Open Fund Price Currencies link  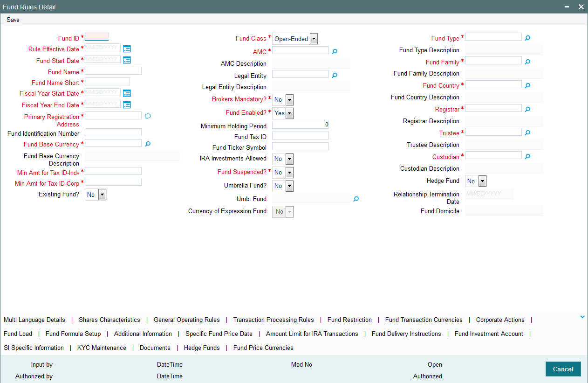point(263,348)
